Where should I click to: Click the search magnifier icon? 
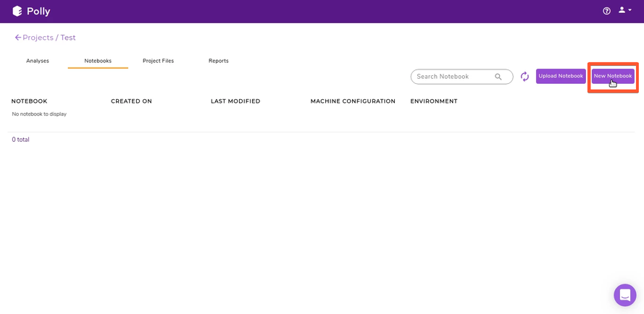coord(498,77)
